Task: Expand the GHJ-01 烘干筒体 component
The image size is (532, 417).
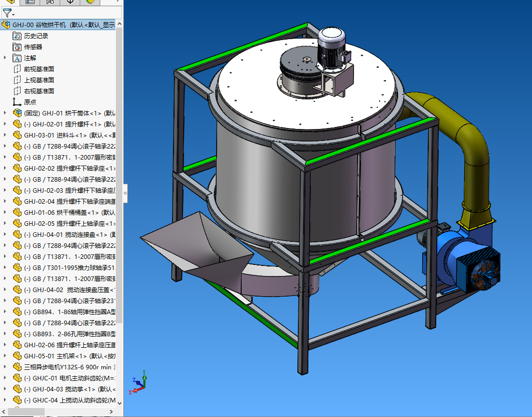Action: tap(5, 113)
